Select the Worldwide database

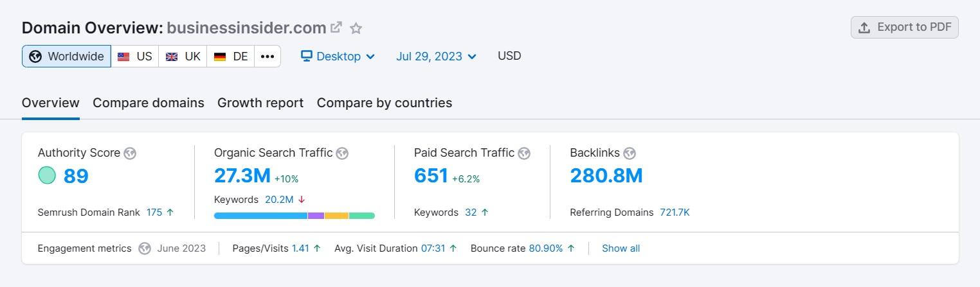pyautogui.click(x=66, y=57)
